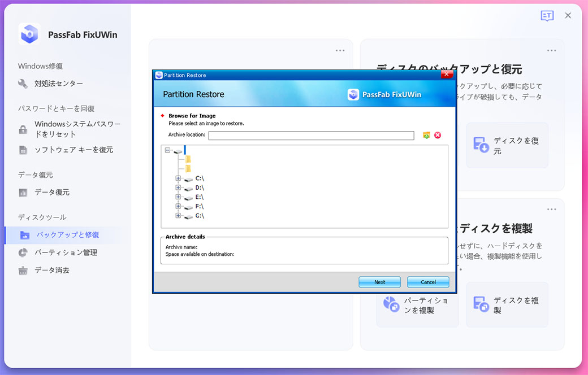This screenshot has width=588, height=375.
Task: Select the パーティション管理 pie chart icon
Action: point(23,252)
